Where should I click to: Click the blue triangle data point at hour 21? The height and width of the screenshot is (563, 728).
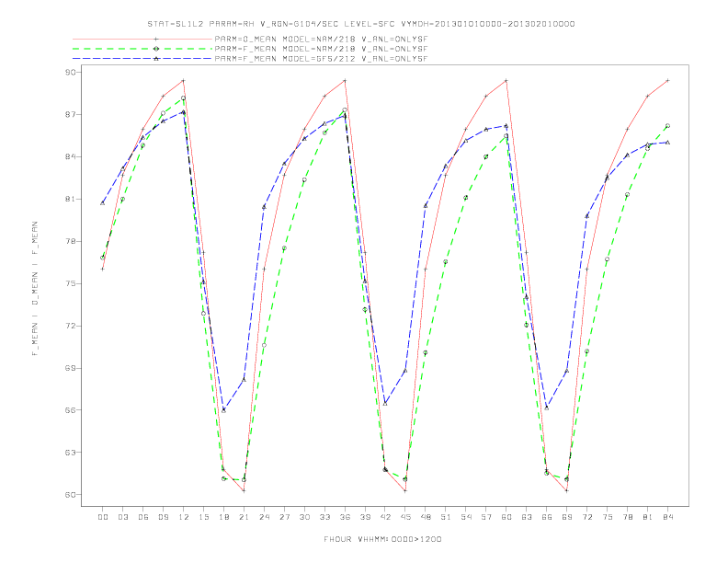point(244,380)
